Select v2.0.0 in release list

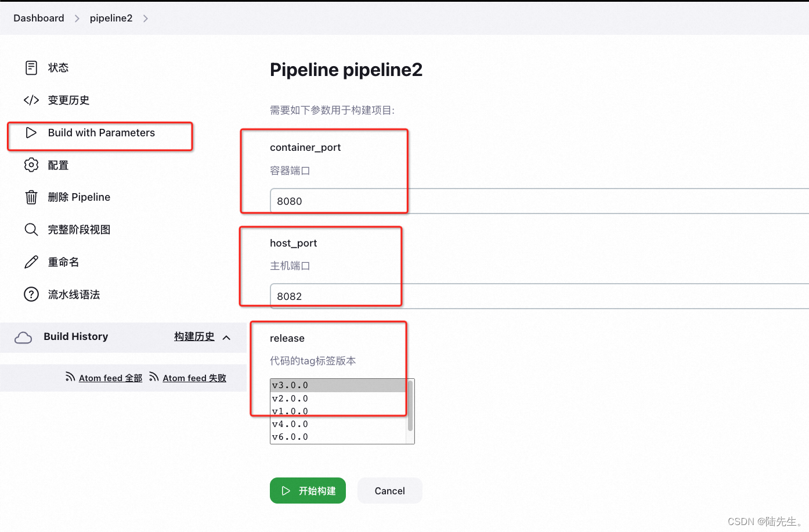pos(339,399)
